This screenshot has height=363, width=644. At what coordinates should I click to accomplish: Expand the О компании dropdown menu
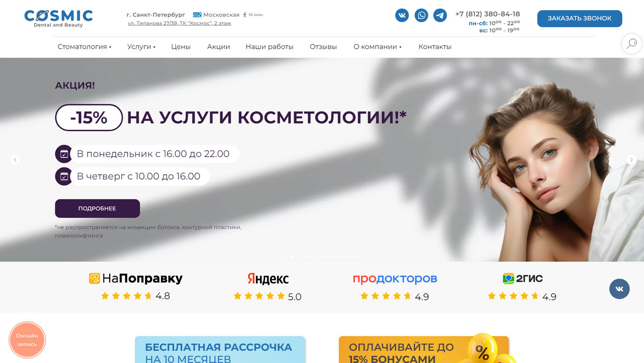[378, 47]
